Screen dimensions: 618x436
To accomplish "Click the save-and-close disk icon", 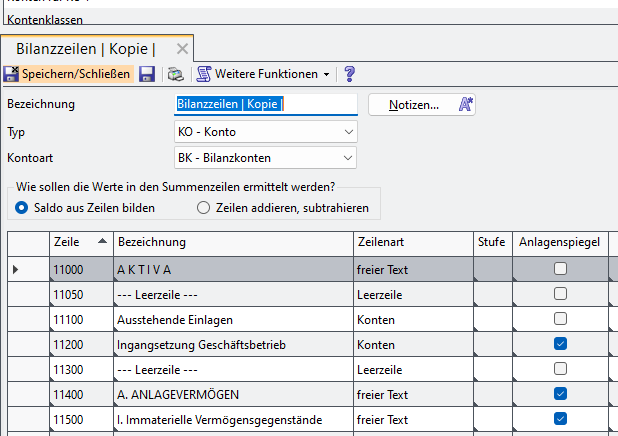I will [11, 74].
